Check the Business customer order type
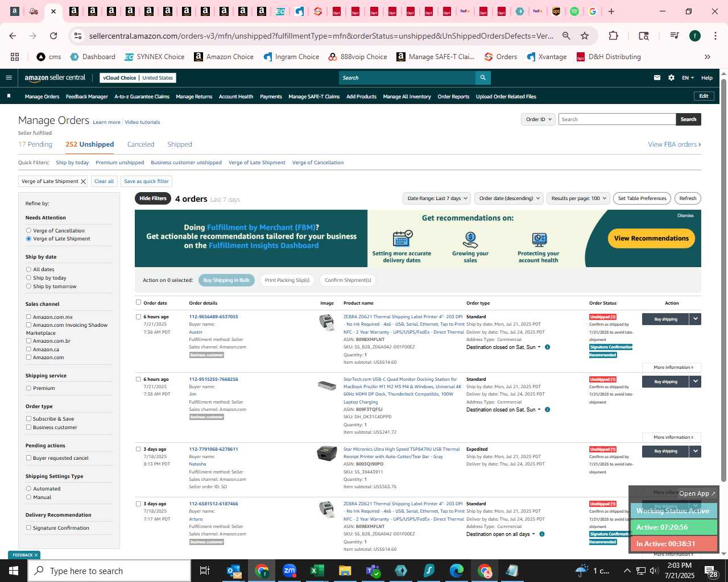Screen dimensions: 728x582 pos(28,427)
